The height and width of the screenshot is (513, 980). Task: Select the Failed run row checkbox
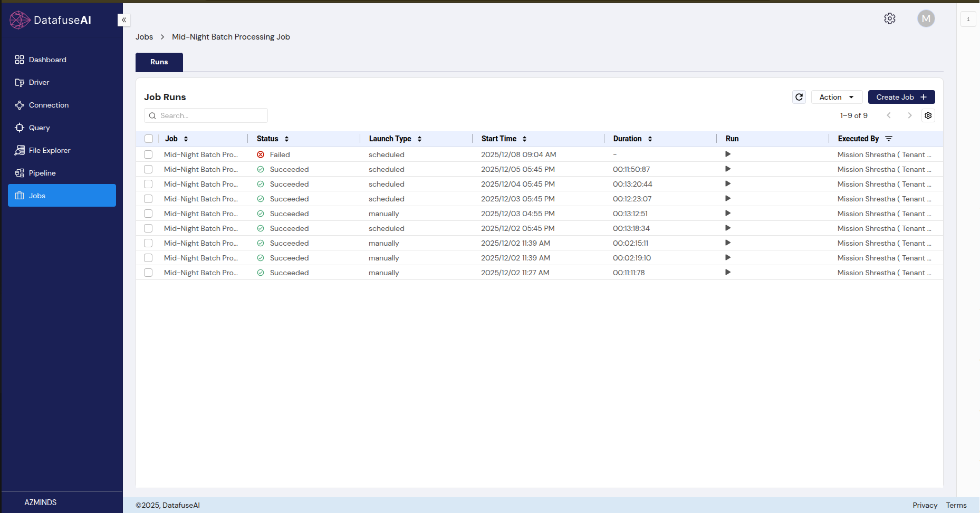coord(148,154)
